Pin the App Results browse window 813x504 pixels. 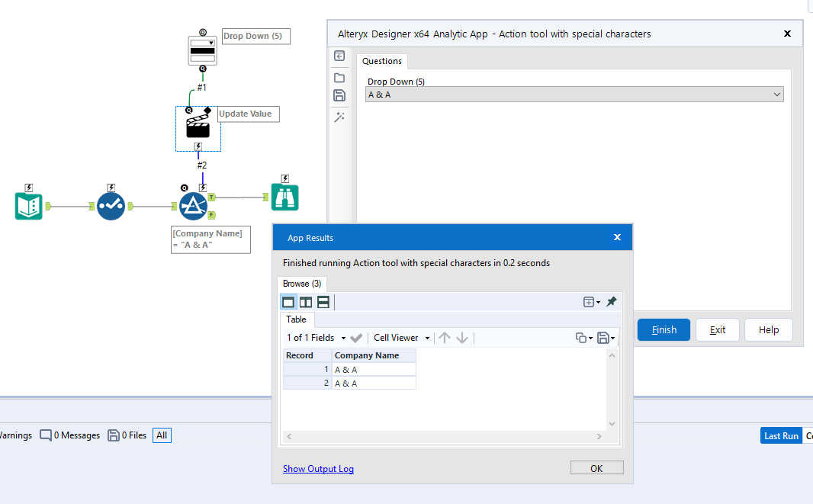611,301
